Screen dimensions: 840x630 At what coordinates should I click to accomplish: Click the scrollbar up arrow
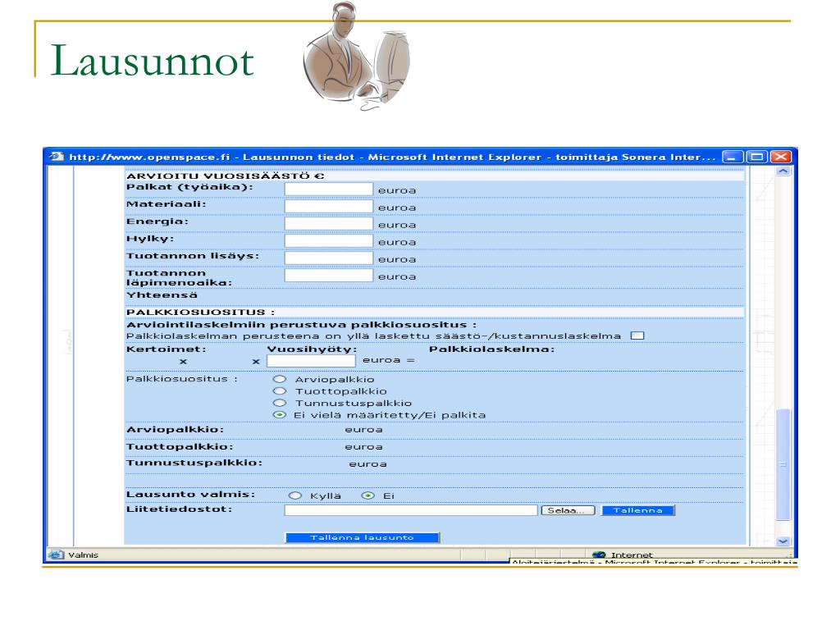(x=783, y=171)
